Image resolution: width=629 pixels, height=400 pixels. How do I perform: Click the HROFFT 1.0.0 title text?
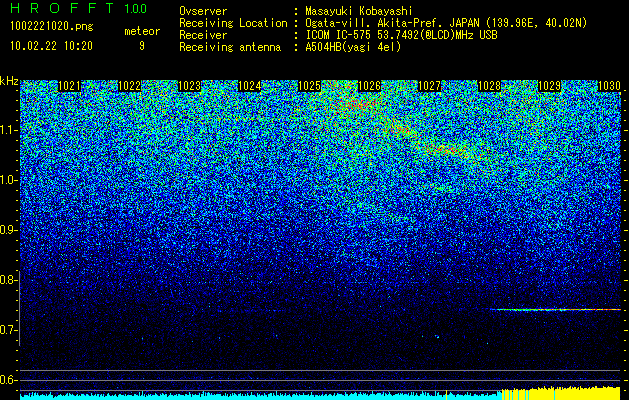pos(79,8)
